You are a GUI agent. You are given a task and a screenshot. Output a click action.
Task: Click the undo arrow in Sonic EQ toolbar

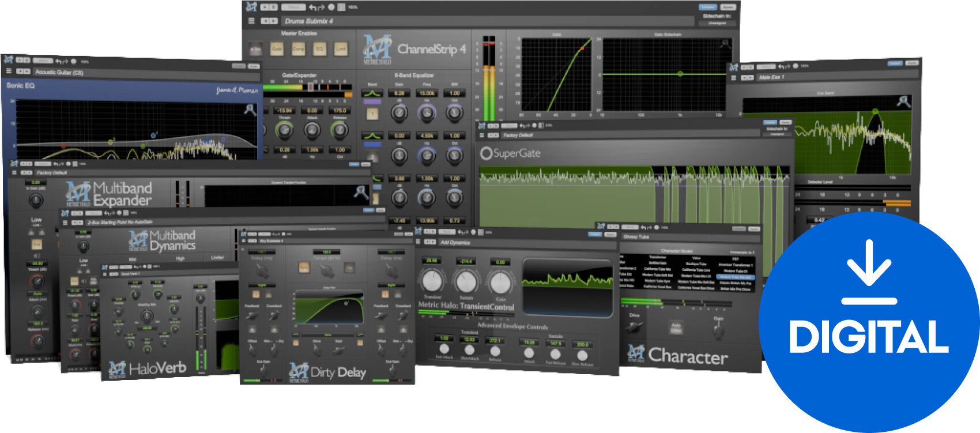point(58,61)
